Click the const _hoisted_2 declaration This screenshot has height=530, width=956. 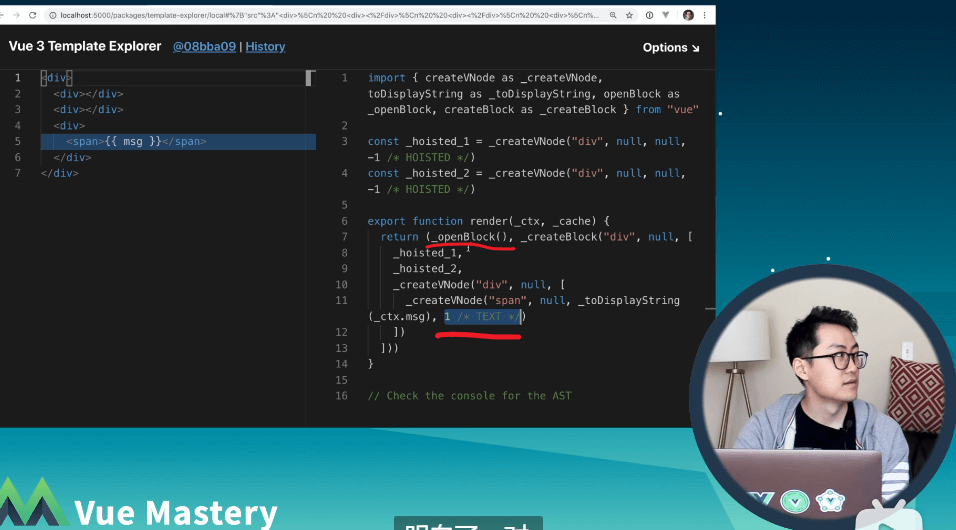(x=527, y=181)
